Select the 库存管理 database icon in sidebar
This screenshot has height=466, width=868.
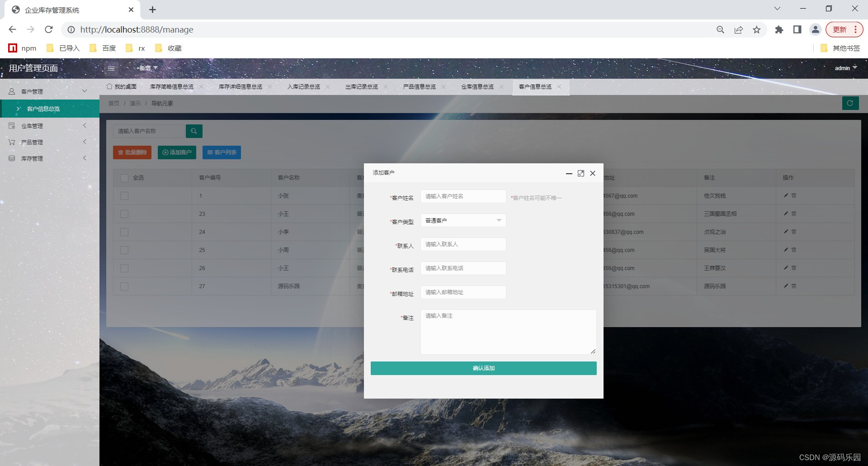point(11,158)
